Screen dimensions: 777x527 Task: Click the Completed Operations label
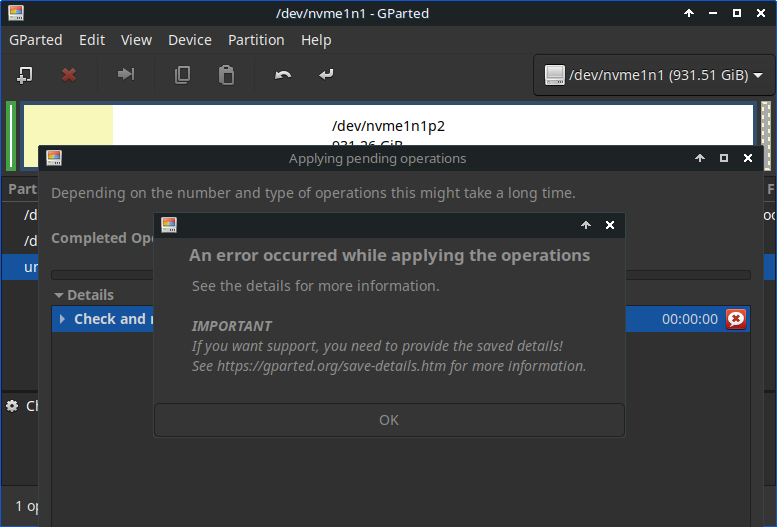pyautogui.click(x=103, y=238)
